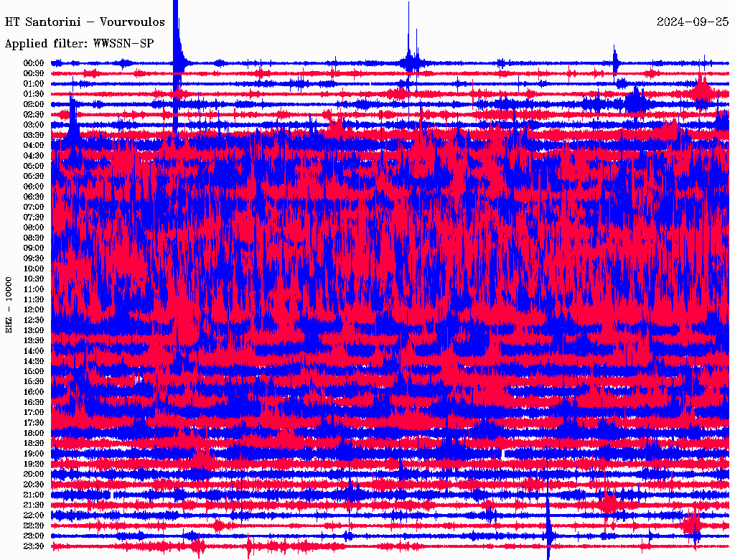Select the 02:00 time label
Image resolution: width=735 pixels, height=560 pixels.
point(34,104)
